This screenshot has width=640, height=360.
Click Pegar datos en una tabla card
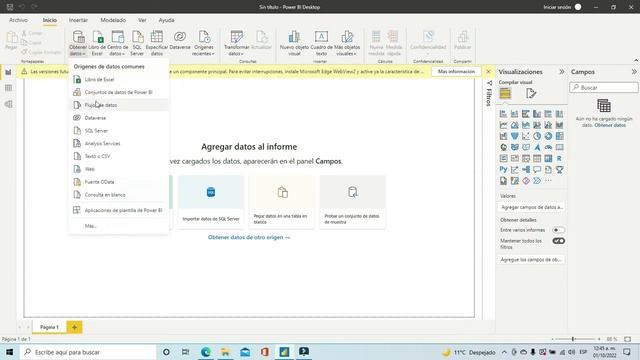(x=282, y=202)
